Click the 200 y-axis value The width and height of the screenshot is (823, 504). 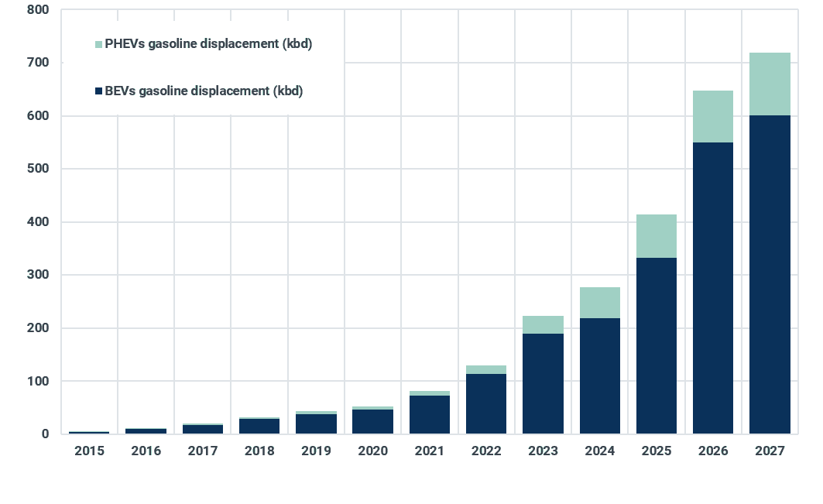38,328
